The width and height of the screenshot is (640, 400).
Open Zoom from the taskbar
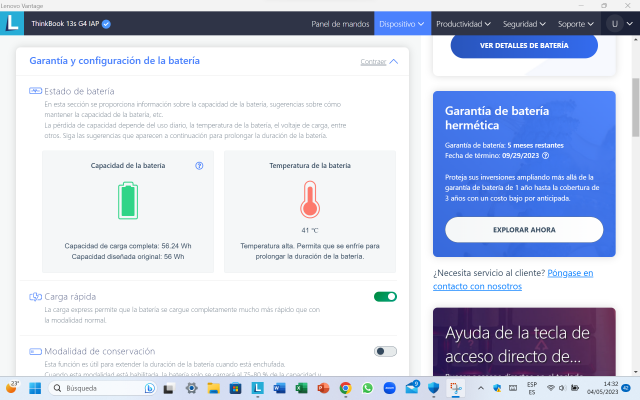[x=389, y=388]
